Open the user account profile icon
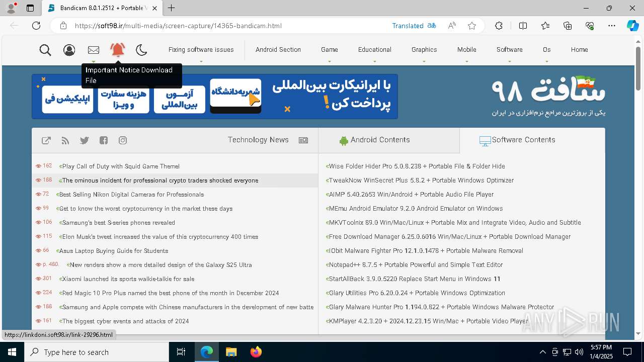Image resolution: width=644 pixels, height=362 pixels. point(69,50)
